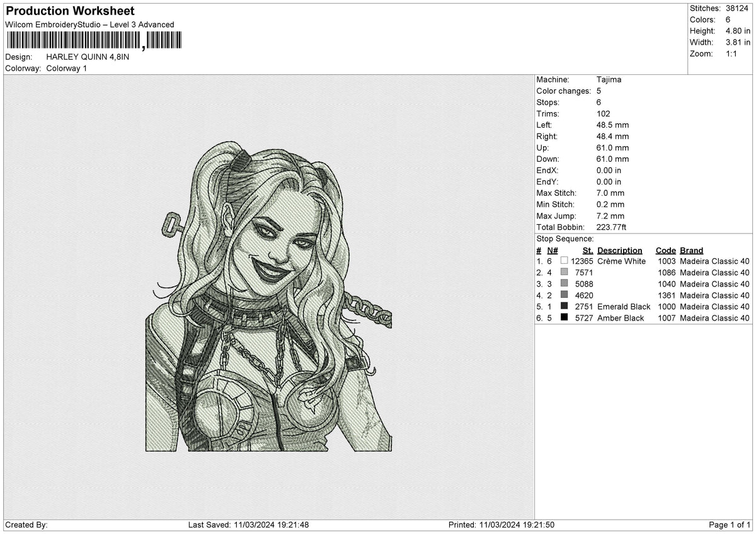Click thread code '1003'
This screenshot has width=756, height=534.
coord(667,261)
